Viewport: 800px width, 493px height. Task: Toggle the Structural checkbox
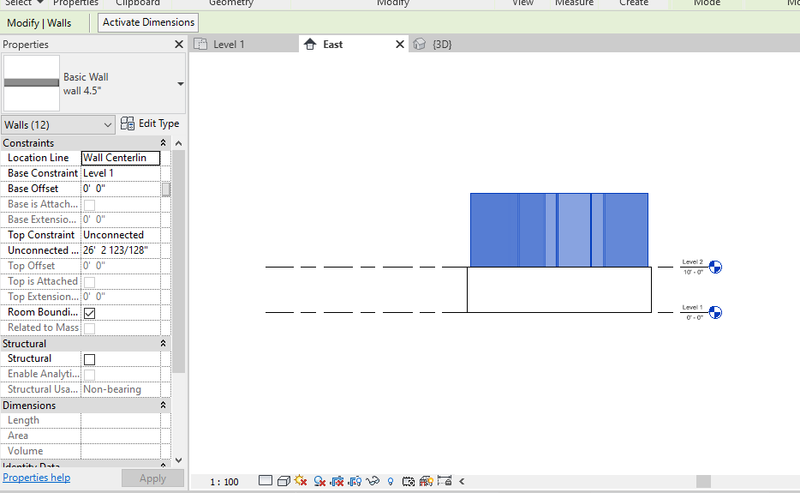tap(89, 359)
